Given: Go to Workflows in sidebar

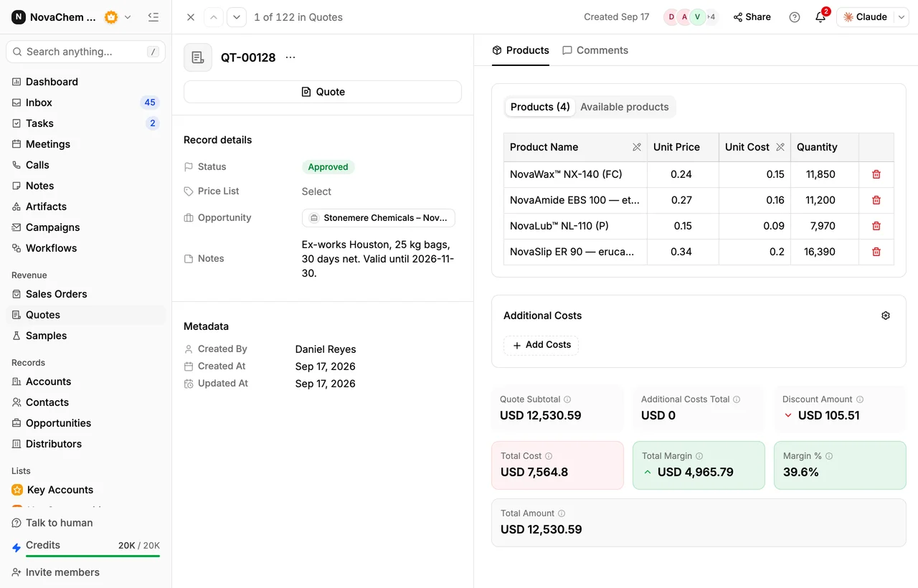Looking at the screenshot, I should (86, 248).
